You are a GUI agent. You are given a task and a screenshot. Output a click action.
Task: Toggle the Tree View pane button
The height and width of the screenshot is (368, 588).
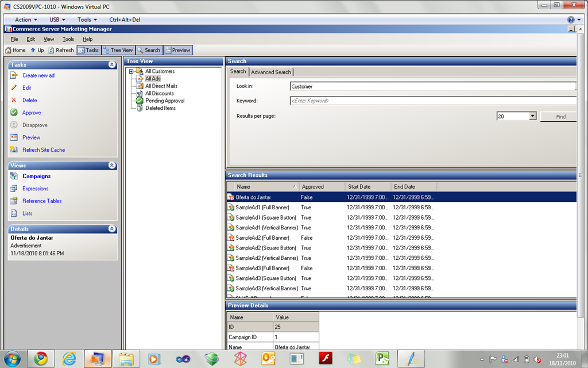[118, 50]
